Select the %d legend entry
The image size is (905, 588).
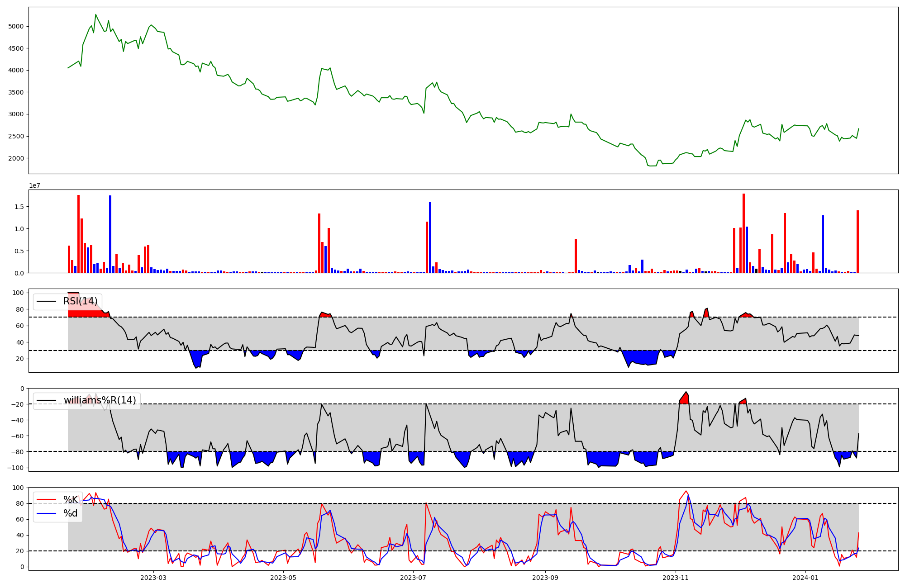[70, 513]
